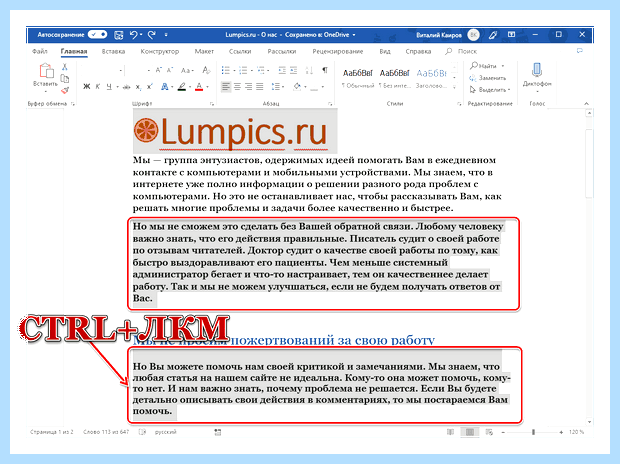Redo the last action

(152, 35)
